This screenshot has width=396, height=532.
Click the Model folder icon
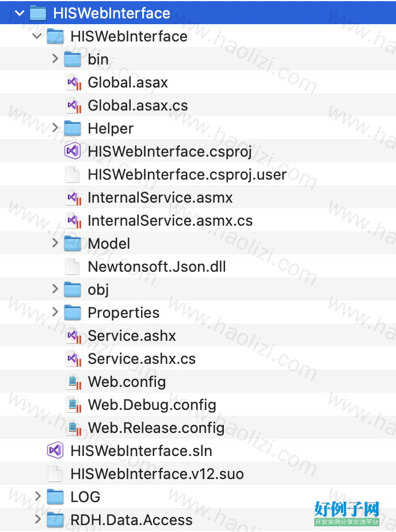coord(73,244)
